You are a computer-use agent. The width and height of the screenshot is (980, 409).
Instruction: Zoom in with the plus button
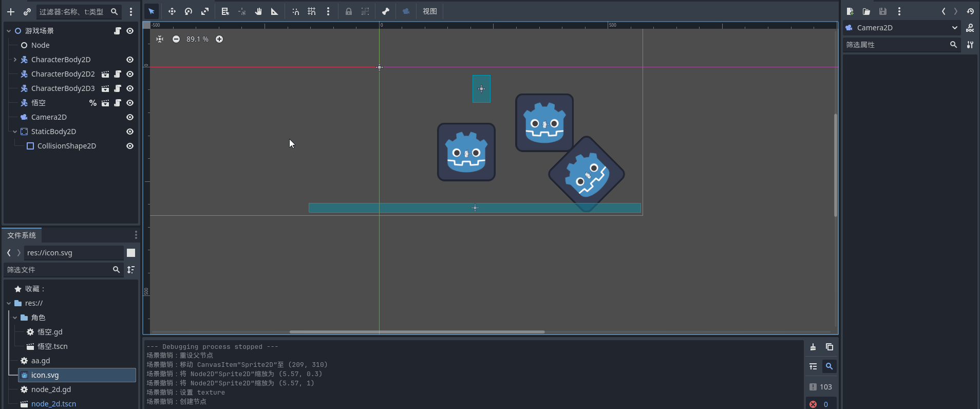pos(219,39)
